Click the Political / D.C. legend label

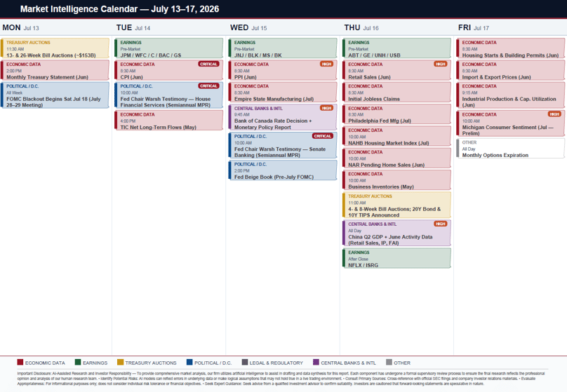(213, 363)
